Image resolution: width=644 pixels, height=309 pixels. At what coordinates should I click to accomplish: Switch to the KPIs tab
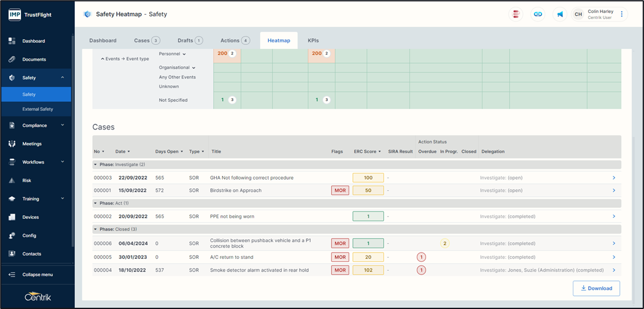point(313,40)
